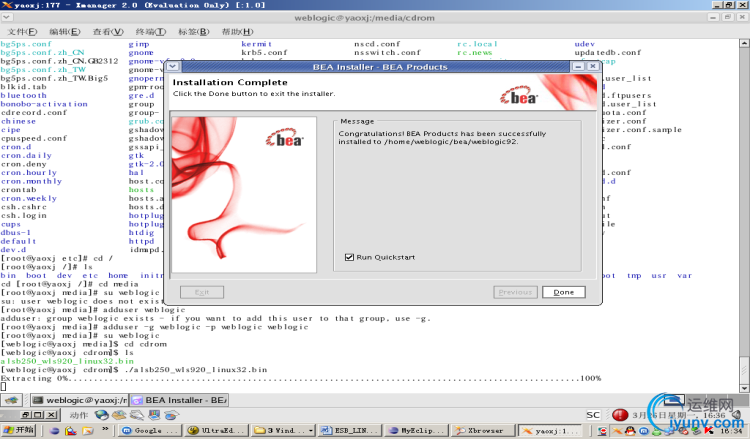Launch the document writer icon in panel
Screen dimensions: 750x439
[x=137, y=415]
